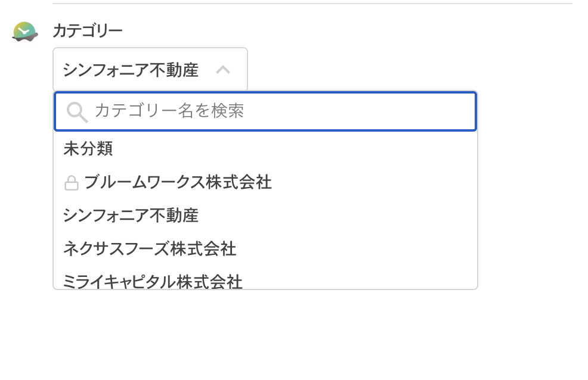The width and height of the screenshot is (588, 380).
Task: Choose ミライキャピタル株式会社 at the list bottom
Action: coord(153,281)
